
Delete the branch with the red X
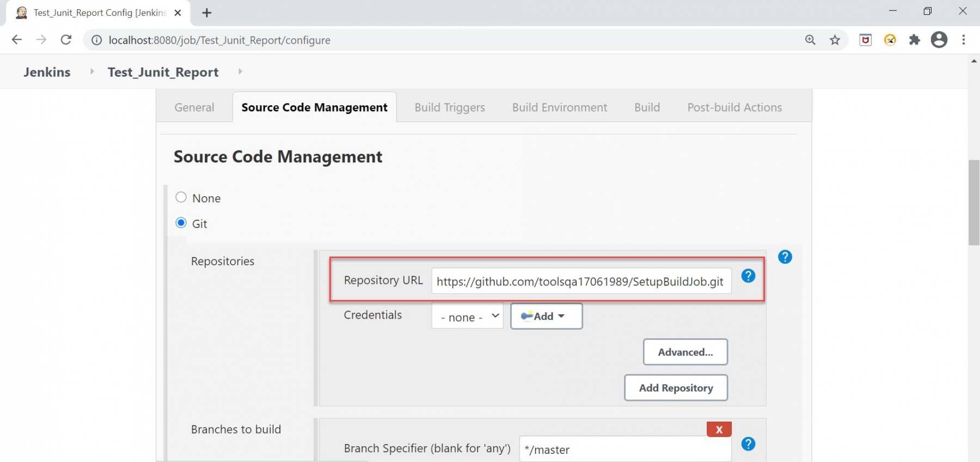click(719, 429)
